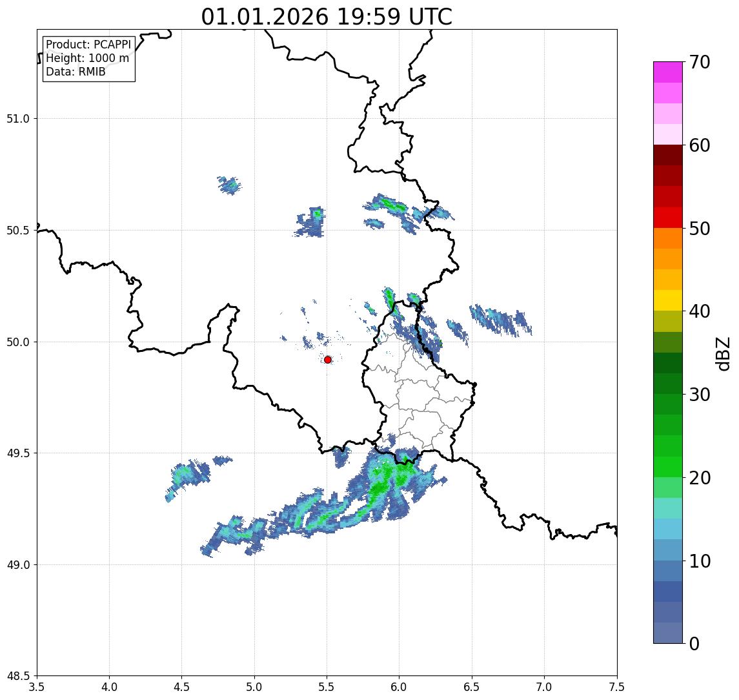Image resolution: width=739 pixels, height=700 pixels.
Task: Click the 'Data: RMIB' label
Action: [x=76, y=72]
